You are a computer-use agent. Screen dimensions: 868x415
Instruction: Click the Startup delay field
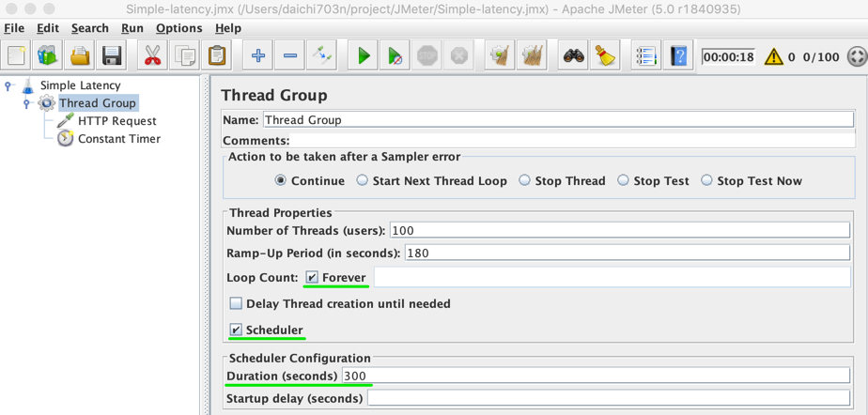click(609, 398)
